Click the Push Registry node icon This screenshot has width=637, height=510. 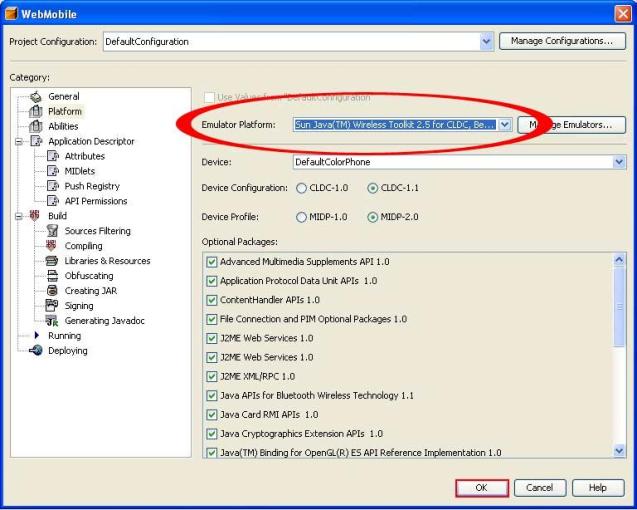pos(53,186)
